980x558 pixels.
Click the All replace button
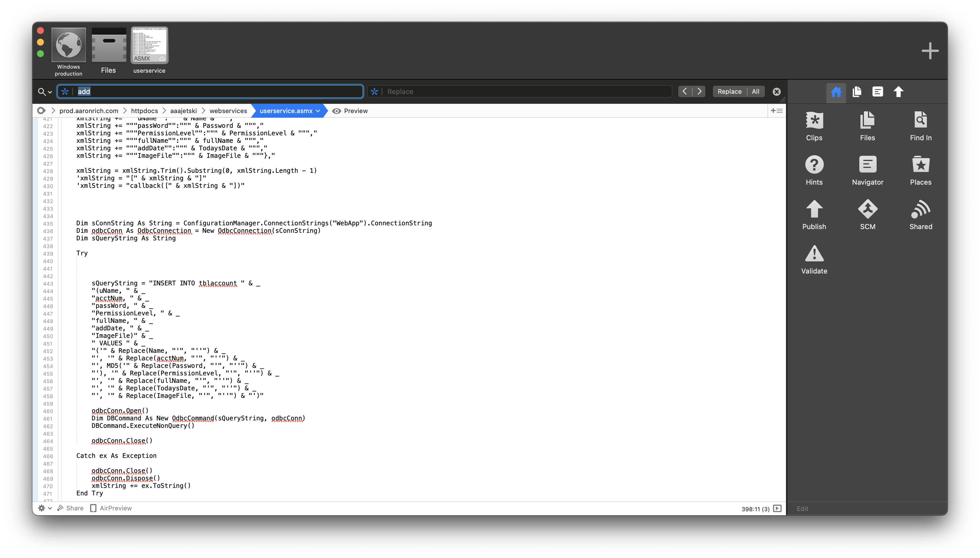coord(755,91)
